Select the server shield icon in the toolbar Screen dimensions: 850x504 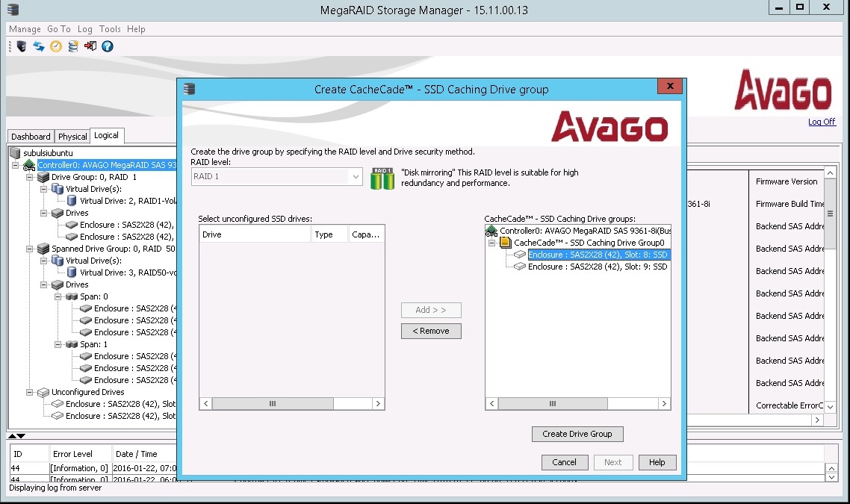tap(21, 46)
